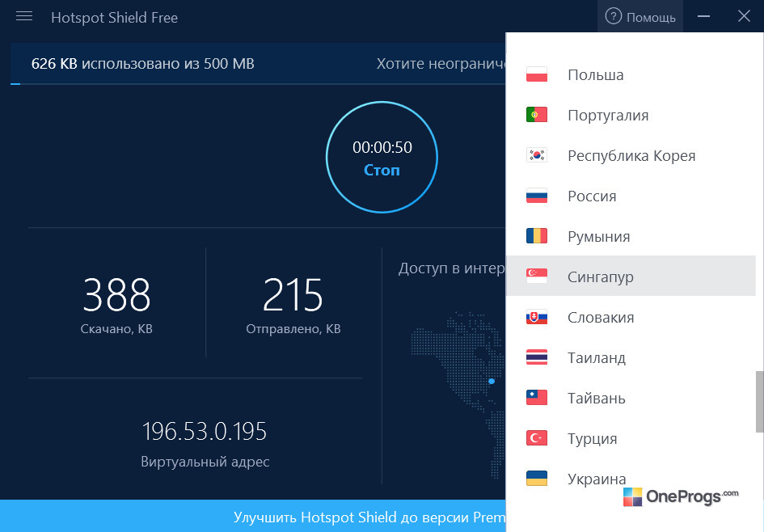Click the 215 sent KB counter
The width and height of the screenshot is (764, 532).
click(293, 294)
